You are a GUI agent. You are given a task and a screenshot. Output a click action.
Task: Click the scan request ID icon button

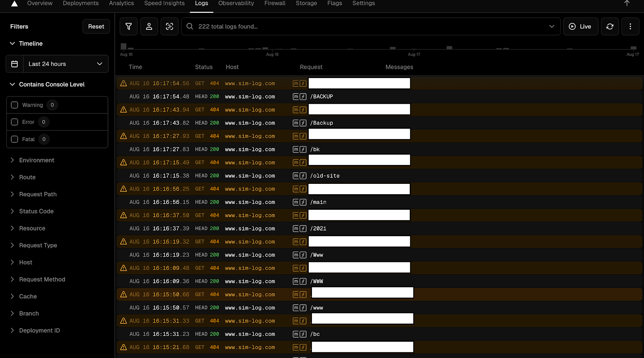(169, 27)
